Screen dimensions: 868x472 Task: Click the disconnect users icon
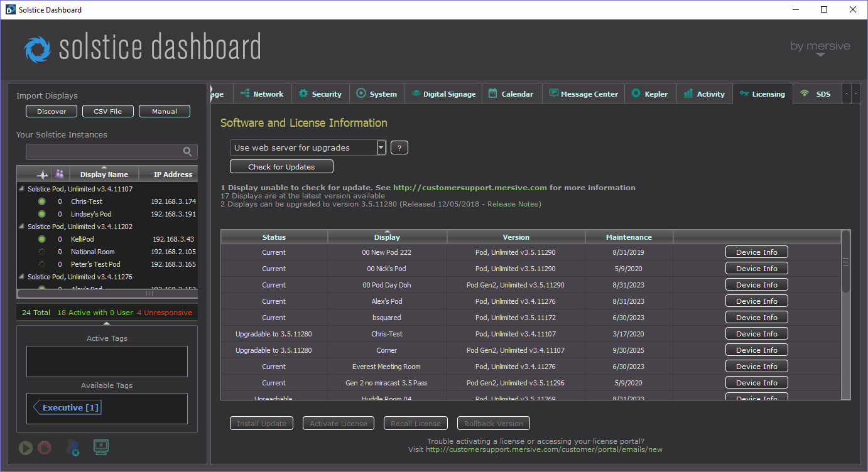[72, 448]
